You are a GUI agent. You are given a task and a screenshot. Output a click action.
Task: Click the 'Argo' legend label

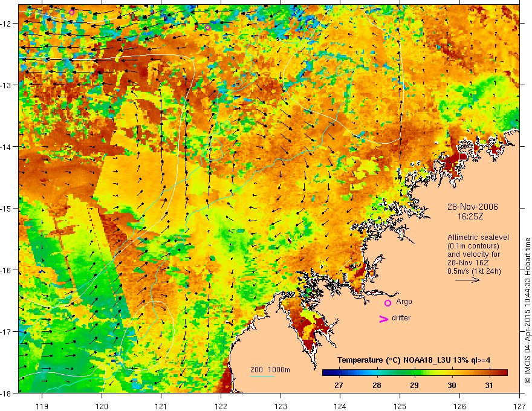click(x=404, y=302)
